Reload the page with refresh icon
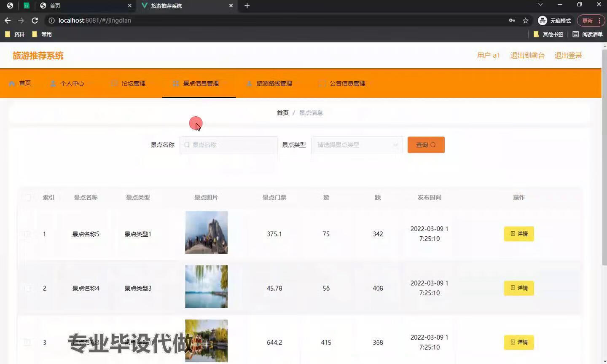 (x=35, y=20)
